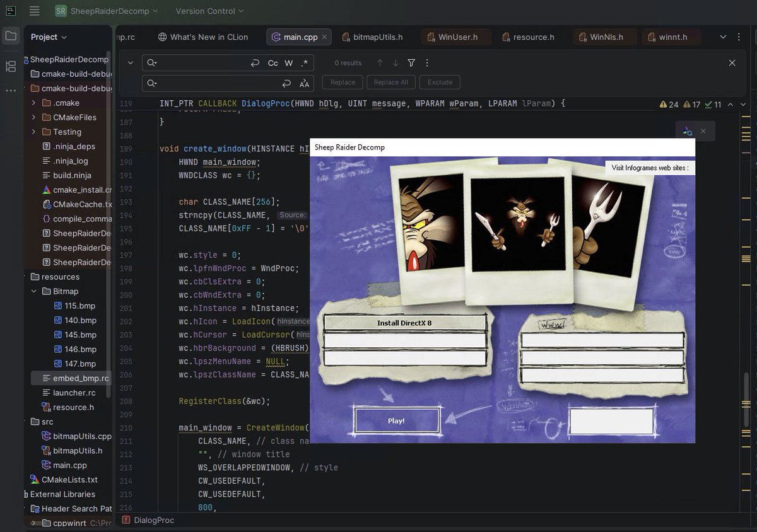
Task: Click the warnings count indicator 24
Action: [x=669, y=104]
